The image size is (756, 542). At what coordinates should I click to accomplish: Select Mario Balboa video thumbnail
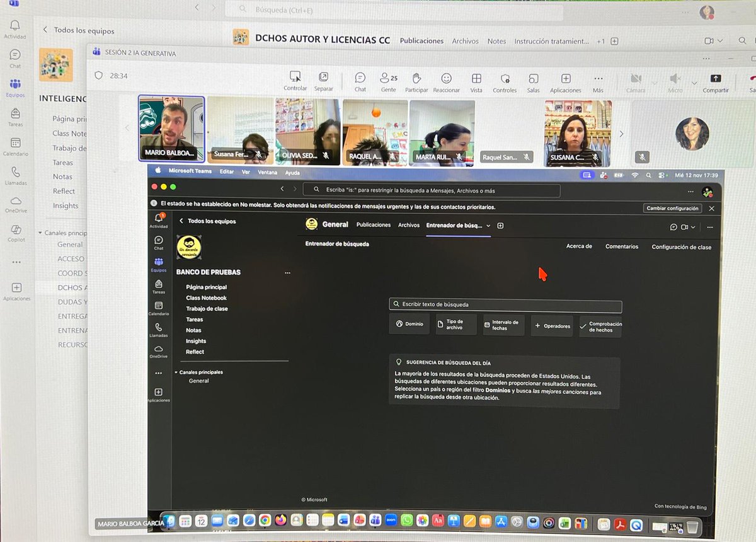click(171, 129)
